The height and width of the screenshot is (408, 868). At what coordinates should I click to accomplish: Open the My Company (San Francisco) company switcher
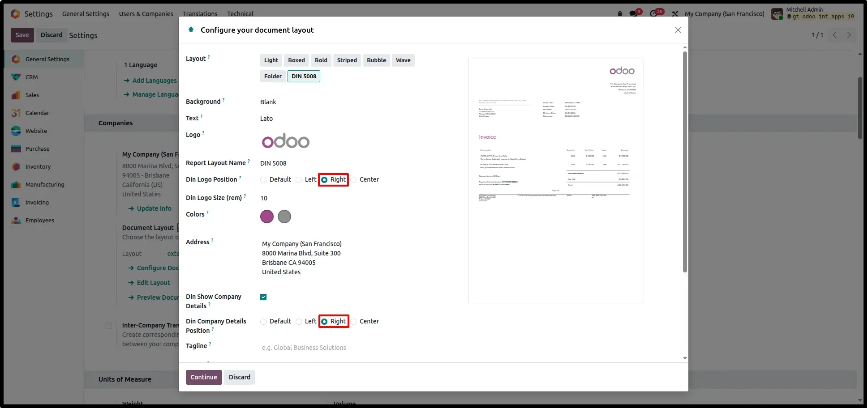pos(724,14)
